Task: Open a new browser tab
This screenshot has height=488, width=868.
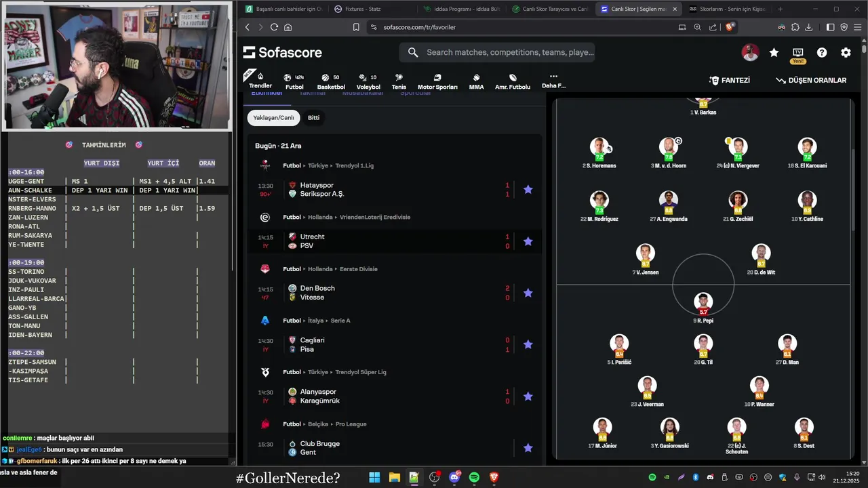Action: [x=780, y=9]
